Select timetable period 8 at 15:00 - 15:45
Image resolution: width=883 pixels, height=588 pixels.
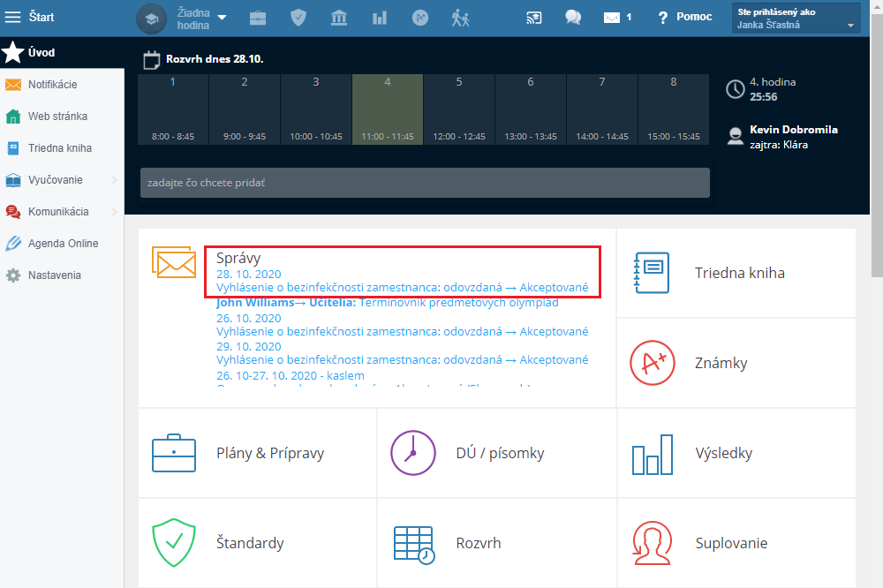(674, 109)
